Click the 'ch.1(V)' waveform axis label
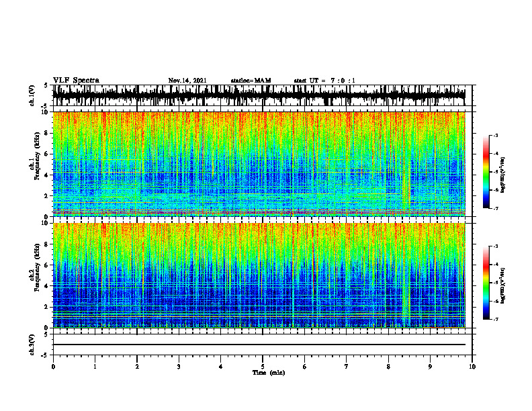Image resolution: width=532 pixels, height=411 pixels. click(32, 95)
